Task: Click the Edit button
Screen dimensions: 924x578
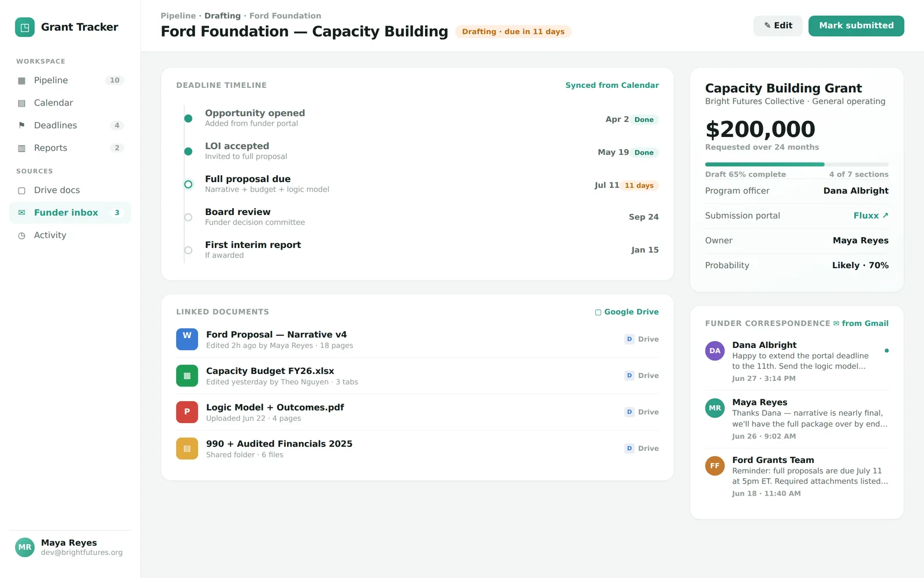Action: (x=778, y=25)
